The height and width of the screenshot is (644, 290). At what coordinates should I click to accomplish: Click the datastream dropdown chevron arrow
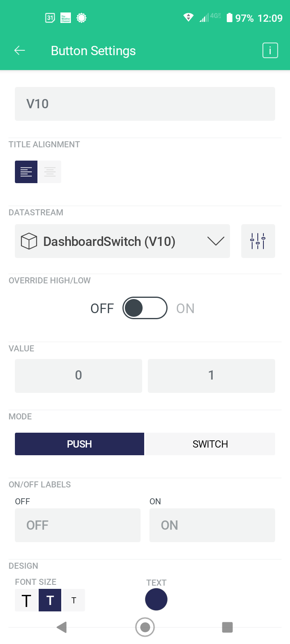[x=216, y=241]
